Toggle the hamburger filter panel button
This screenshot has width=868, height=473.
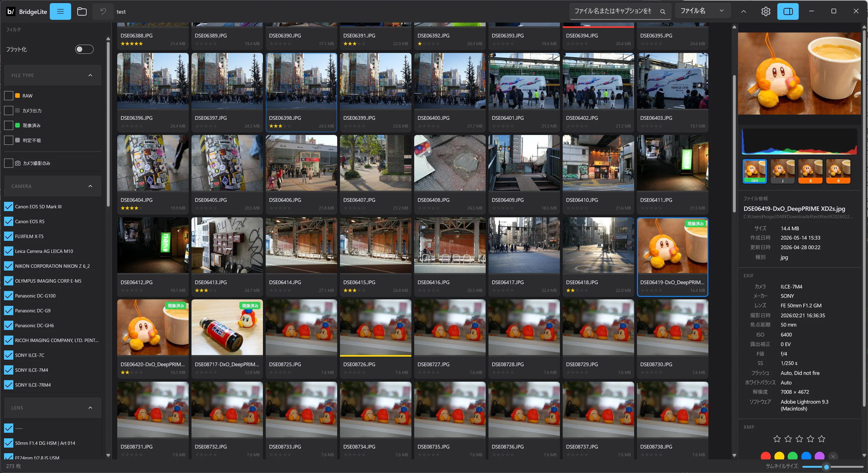tap(60, 11)
